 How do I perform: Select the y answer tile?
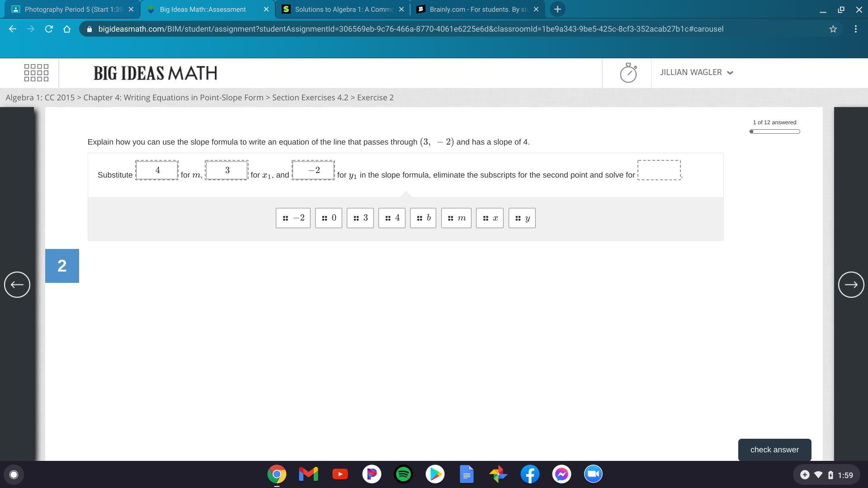[x=522, y=218]
